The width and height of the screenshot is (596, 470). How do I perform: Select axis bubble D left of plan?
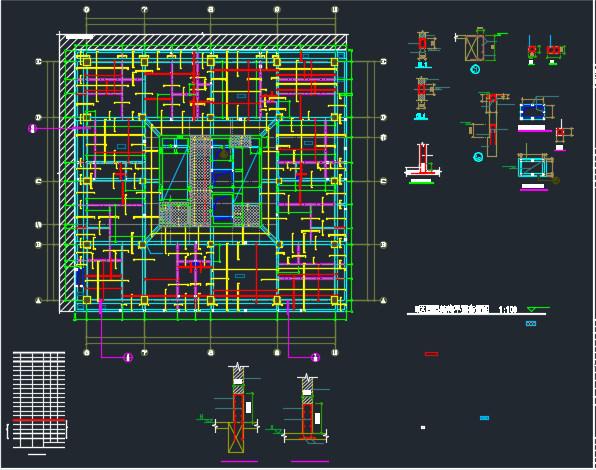38,117
